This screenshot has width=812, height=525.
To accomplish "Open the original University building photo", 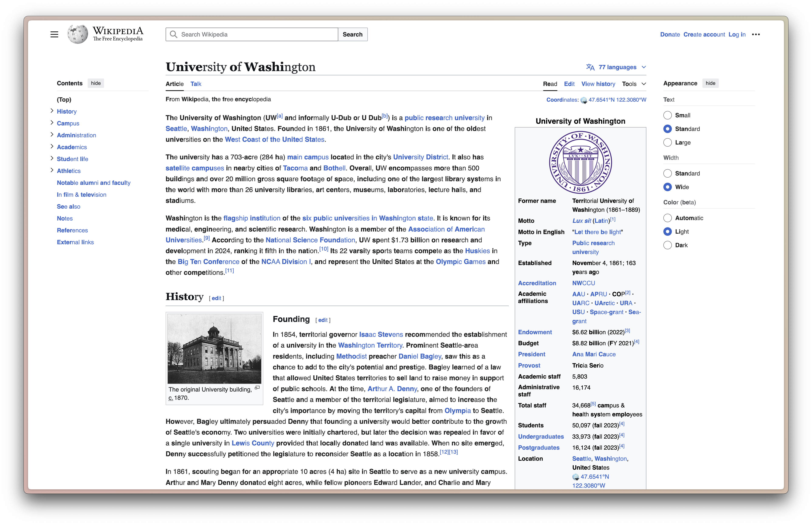I will pyautogui.click(x=214, y=348).
